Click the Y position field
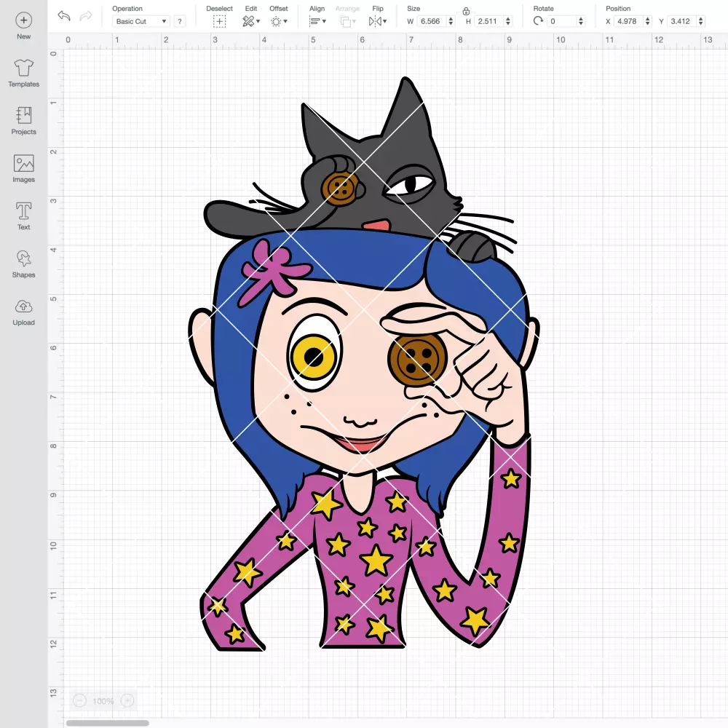728x728 pixels. (681, 21)
